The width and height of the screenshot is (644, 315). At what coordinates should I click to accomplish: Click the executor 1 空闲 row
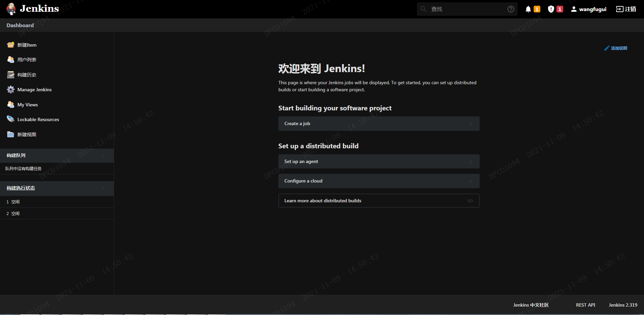point(57,202)
